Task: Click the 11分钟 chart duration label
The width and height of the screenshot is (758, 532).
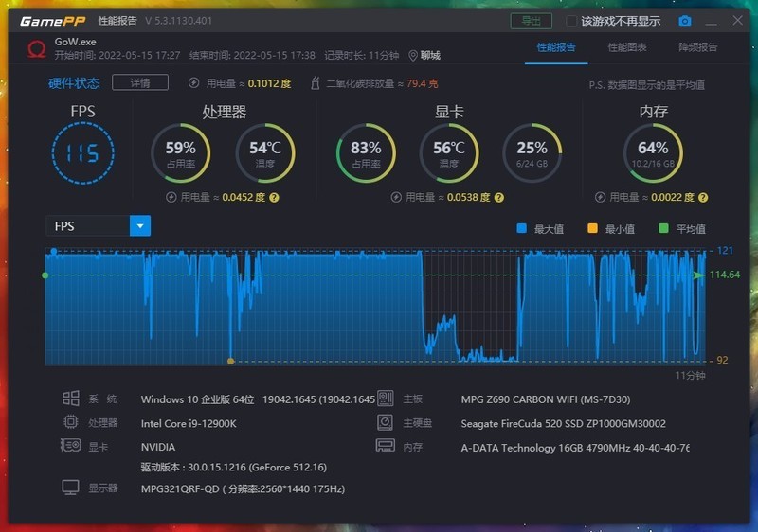Action: (x=691, y=375)
